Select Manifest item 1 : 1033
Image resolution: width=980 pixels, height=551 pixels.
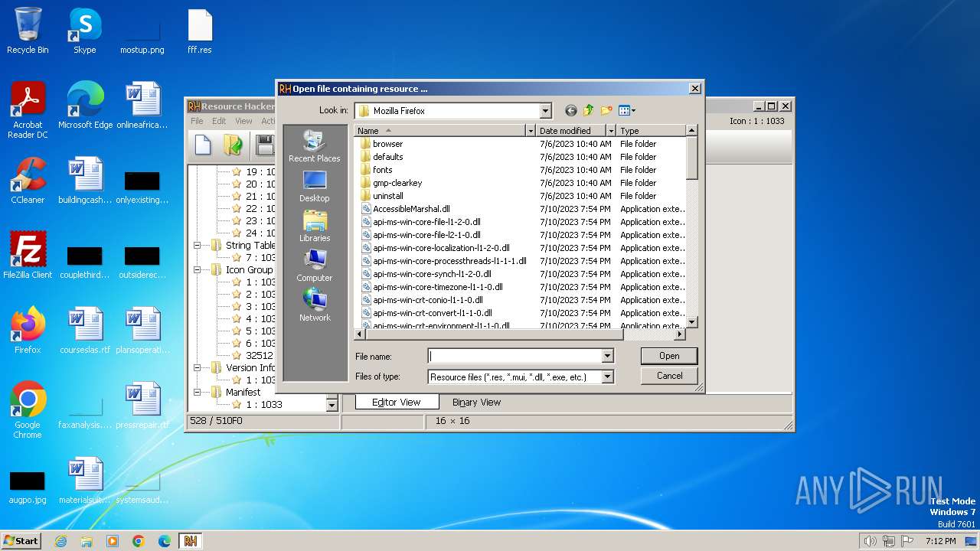coord(257,405)
